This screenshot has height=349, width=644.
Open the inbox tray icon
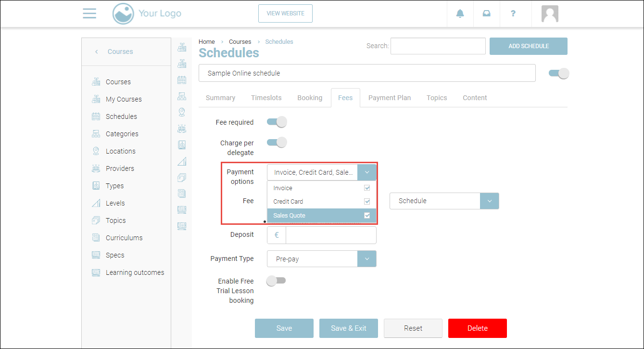487,13
